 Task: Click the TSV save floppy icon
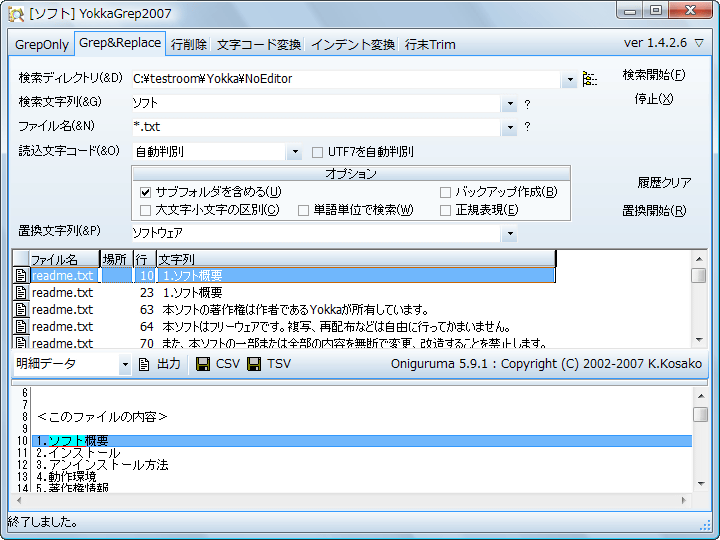tap(254, 364)
